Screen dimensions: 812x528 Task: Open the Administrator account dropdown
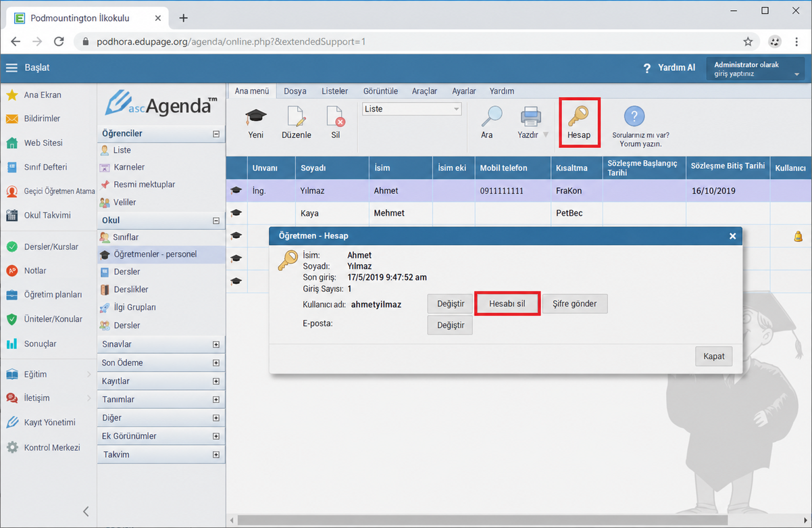pos(756,69)
